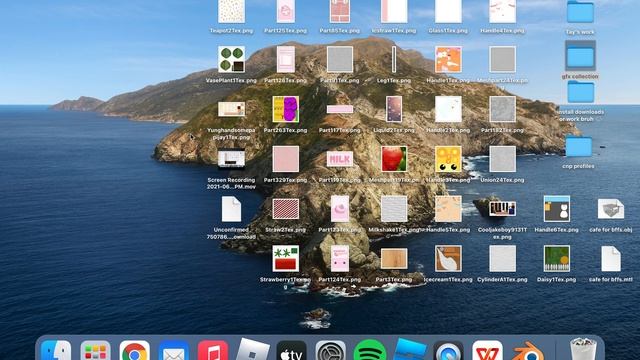
Task: Launch Google Chrome from the Dock
Action: [134, 350]
